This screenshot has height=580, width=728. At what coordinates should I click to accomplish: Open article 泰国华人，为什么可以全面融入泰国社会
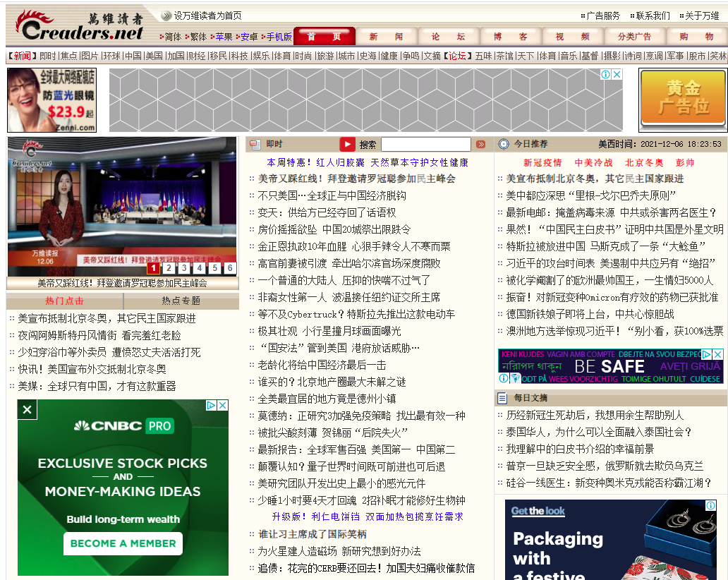[599, 433]
